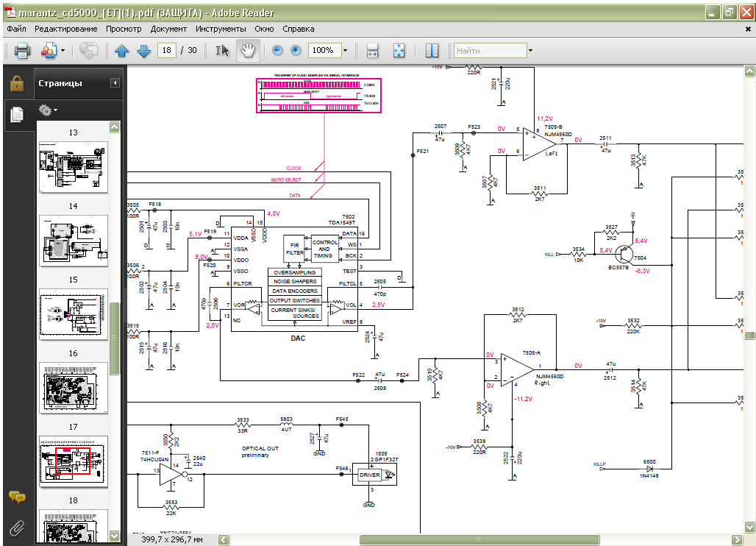Go to next page with down arrow
The width and height of the screenshot is (756, 546).
[143, 51]
